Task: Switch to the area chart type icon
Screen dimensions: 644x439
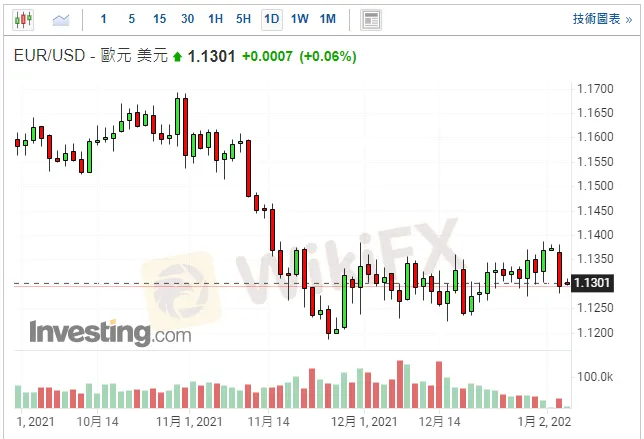Action: [62, 19]
